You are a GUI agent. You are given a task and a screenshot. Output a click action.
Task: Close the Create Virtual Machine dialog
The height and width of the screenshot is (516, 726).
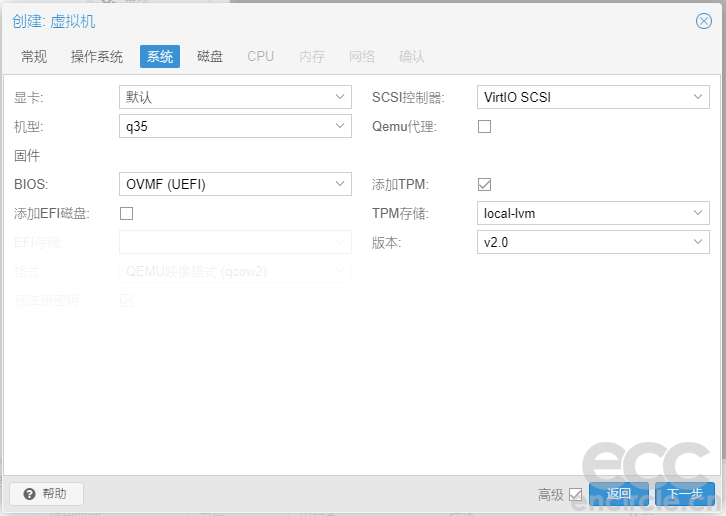point(703,21)
